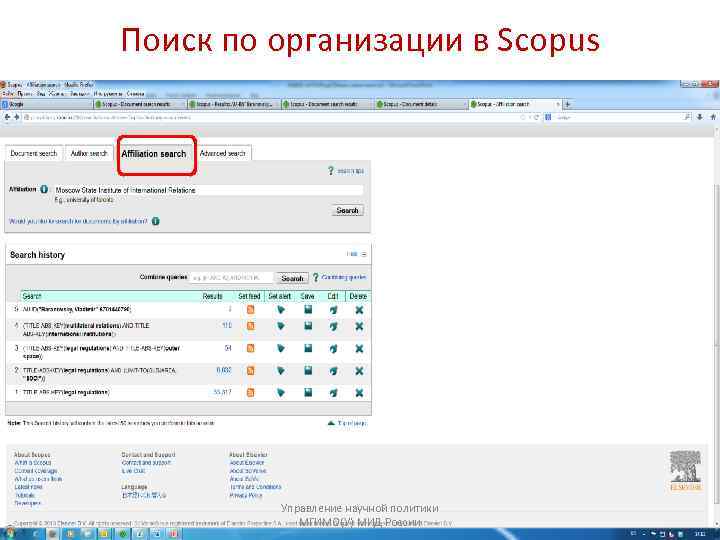Switch to the Google browser tab
The height and width of the screenshot is (540, 720).
point(46,104)
